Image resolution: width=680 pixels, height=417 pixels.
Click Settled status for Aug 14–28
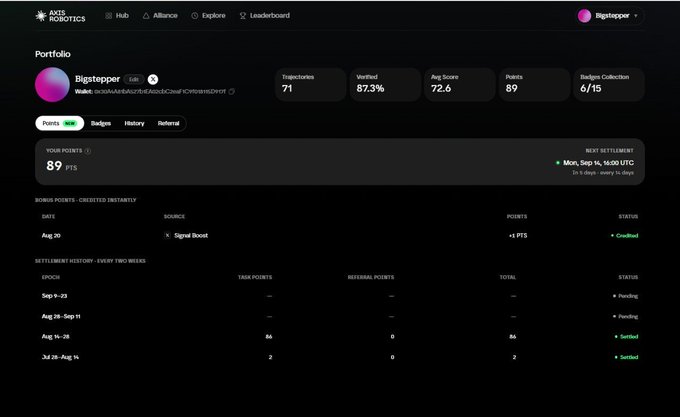click(627, 336)
